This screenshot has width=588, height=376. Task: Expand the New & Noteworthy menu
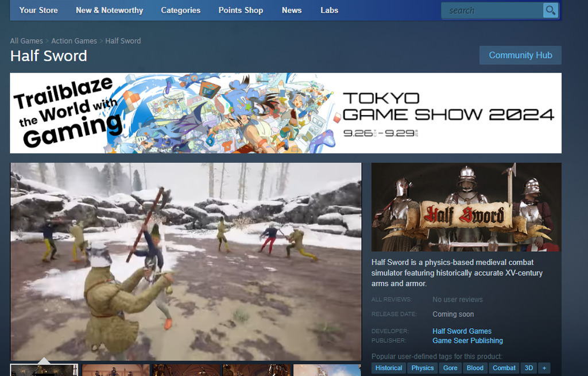click(x=109, y=10)
